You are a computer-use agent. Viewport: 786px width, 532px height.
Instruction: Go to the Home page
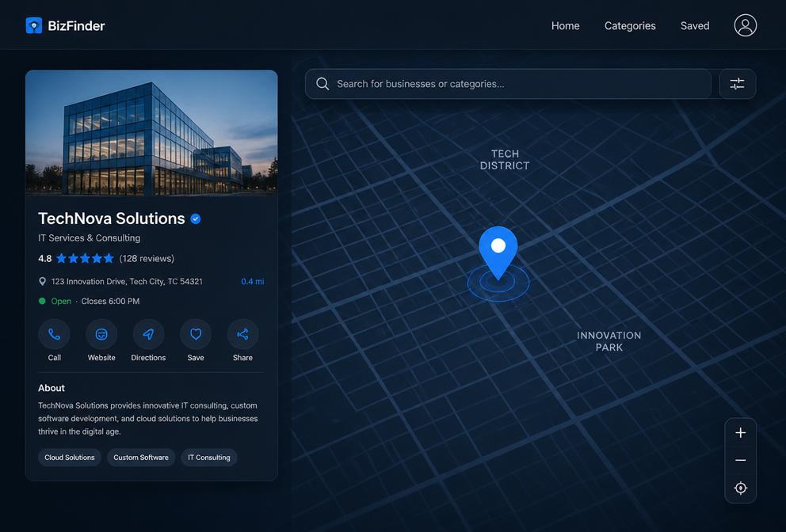pyautogui.click(x=566, y=26)
